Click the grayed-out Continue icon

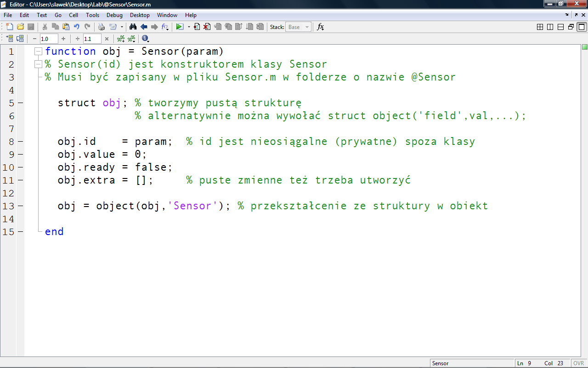(x=249, y=27)
